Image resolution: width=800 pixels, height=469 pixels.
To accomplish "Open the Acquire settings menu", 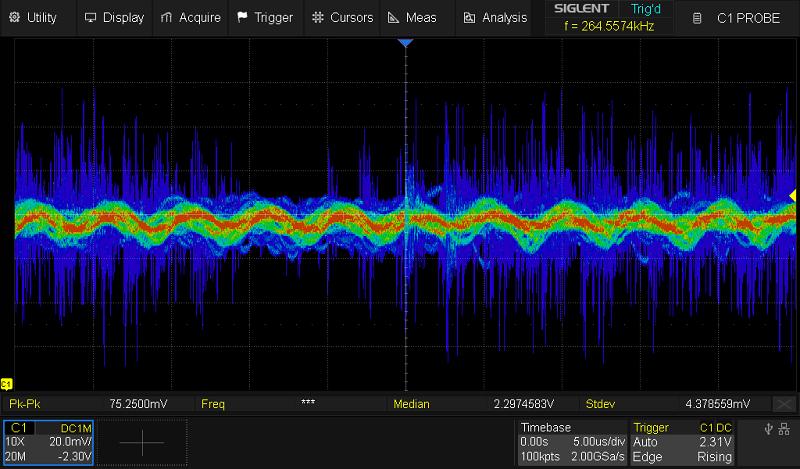I will point(191,17).
